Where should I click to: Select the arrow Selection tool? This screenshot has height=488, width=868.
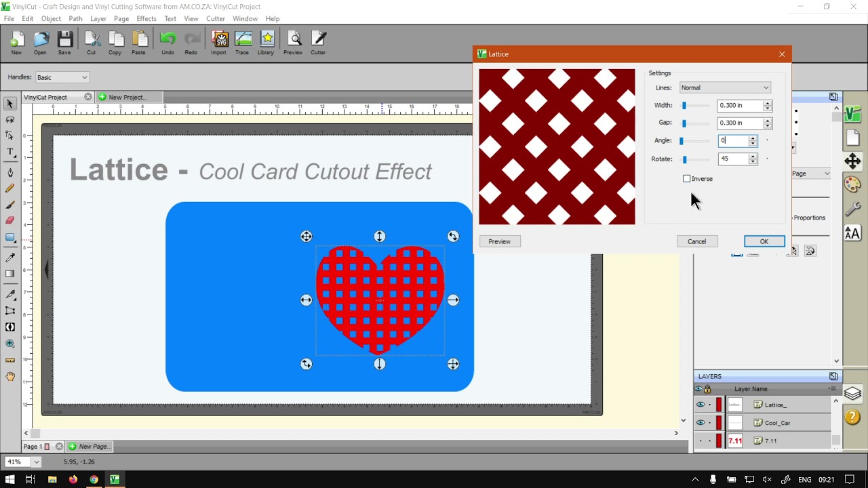click(x=10, y=104)
